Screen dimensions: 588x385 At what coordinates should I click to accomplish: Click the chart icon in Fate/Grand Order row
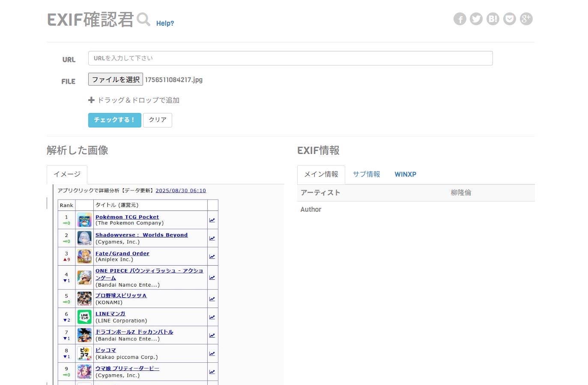coord(212,257)
